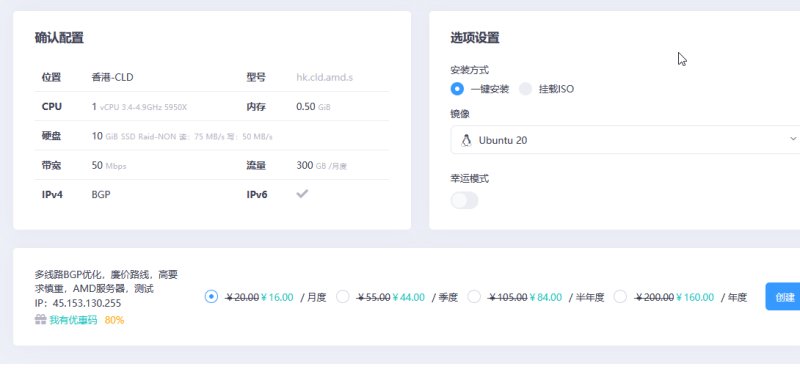Click the penguin icon beside Ubuntu 20
The image size is (800, 372).
click(x=466, y=140)
